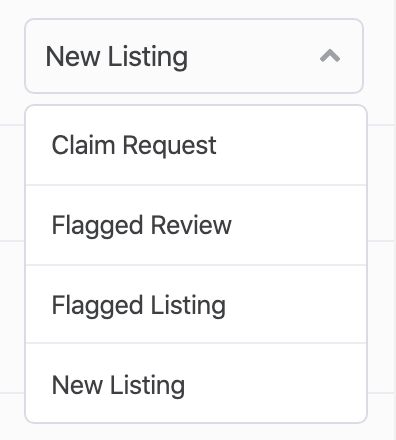The width and height of the screenshot is (396, 440).
Task: Click the Flagged Review list row
Action: [196, 225]
